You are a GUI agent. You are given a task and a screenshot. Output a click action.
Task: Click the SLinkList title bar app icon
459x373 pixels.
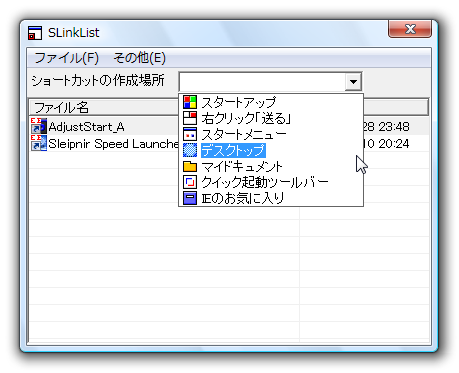tap(35, 33)
